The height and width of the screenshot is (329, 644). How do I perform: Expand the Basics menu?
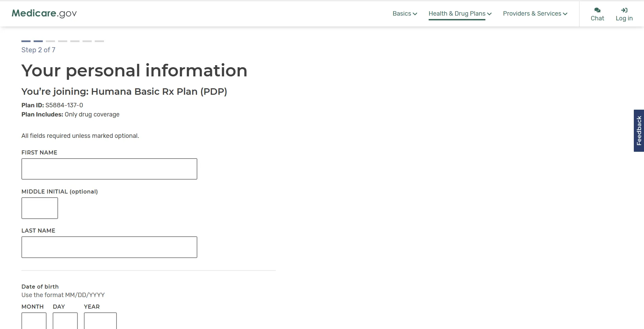pyautogui.click(x=405, y=14)
